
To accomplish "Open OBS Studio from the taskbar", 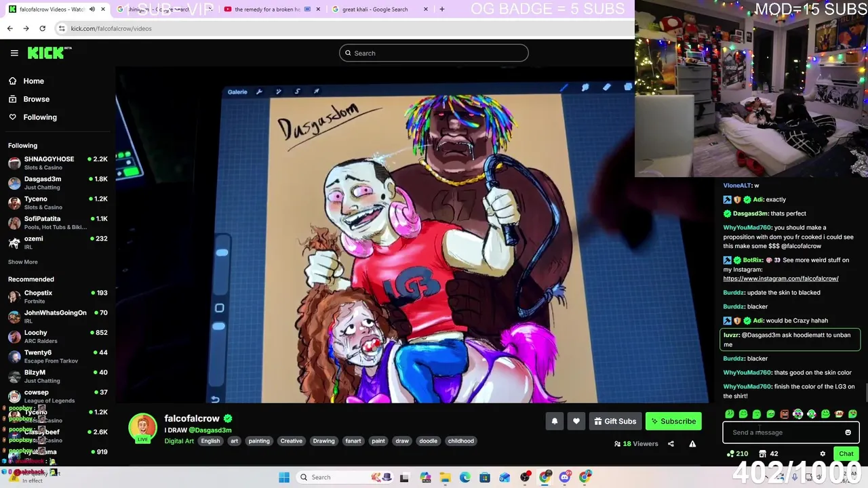I will click(526, 477).
